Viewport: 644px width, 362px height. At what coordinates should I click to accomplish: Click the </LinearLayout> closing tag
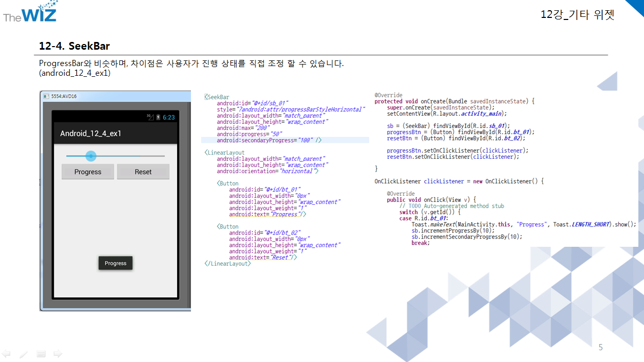click(x=227, y=263)
